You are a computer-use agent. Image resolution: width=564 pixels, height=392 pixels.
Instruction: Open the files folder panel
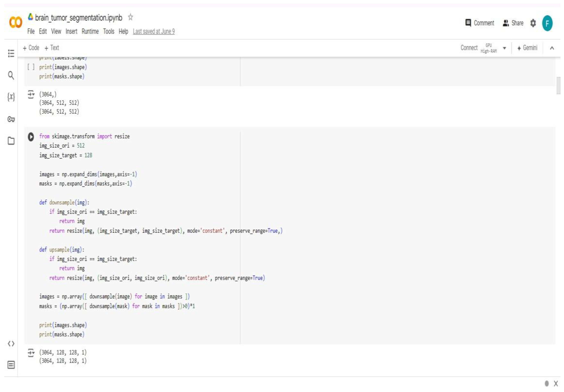tap(11, 141)
